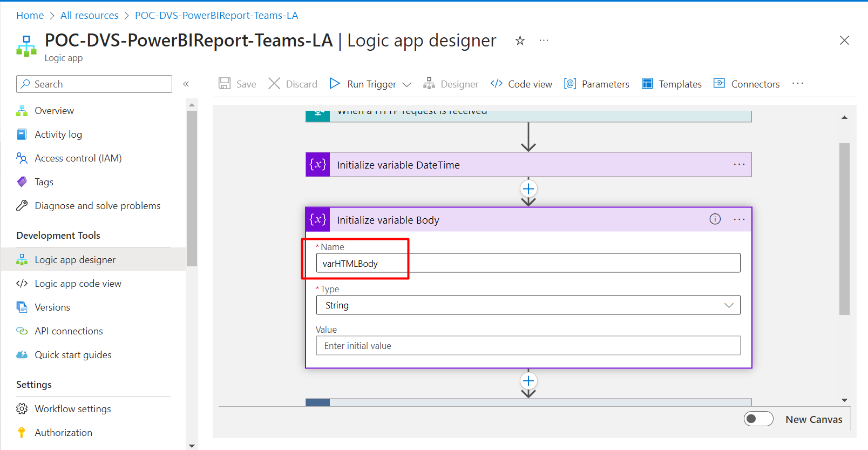Image resolution: width=868 pixels, height=450 pixels.
Task: Click the Authorization key icon
Action: (x=22, y=433)
